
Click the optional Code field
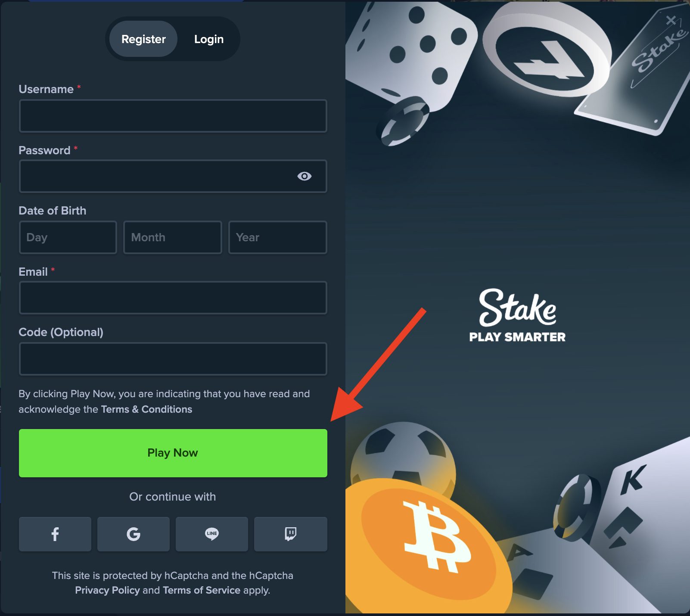coord(173,359)
